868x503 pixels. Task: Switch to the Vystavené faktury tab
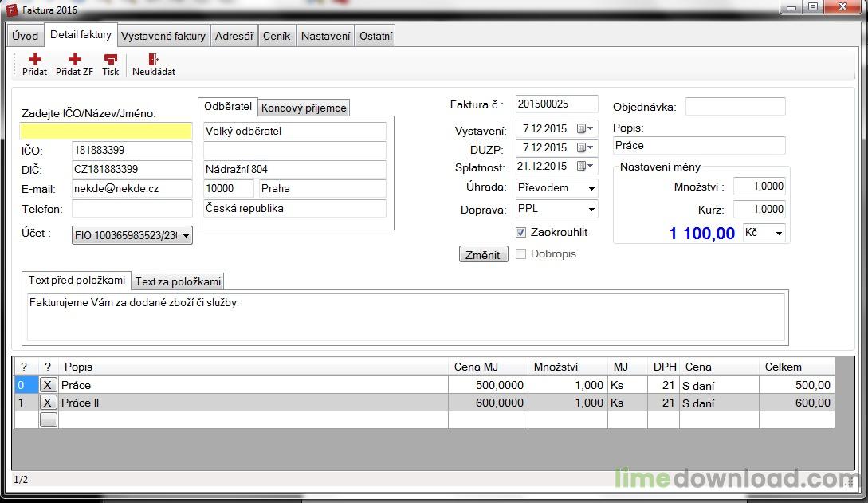163,36
